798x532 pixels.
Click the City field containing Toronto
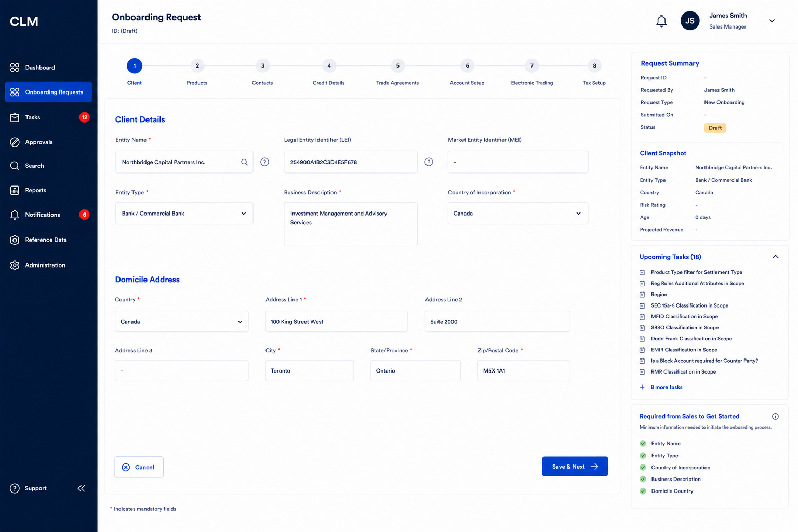[x=310, y=371]
